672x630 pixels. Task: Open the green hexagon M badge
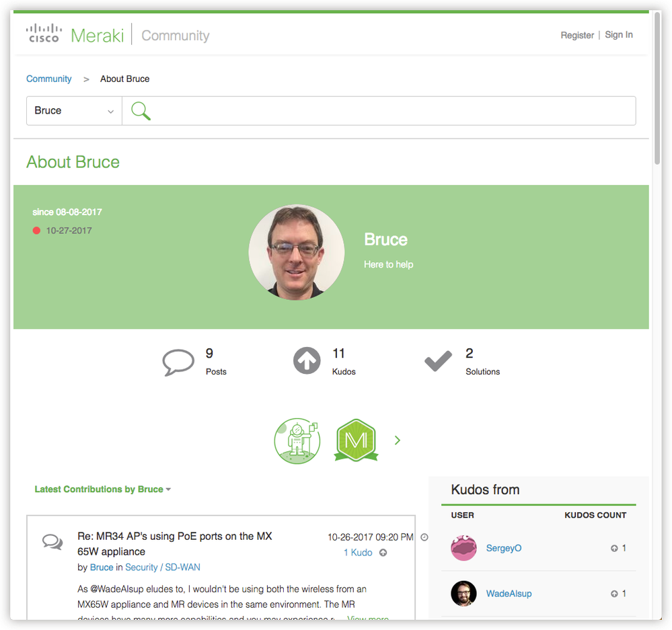(x=356, y=440)
